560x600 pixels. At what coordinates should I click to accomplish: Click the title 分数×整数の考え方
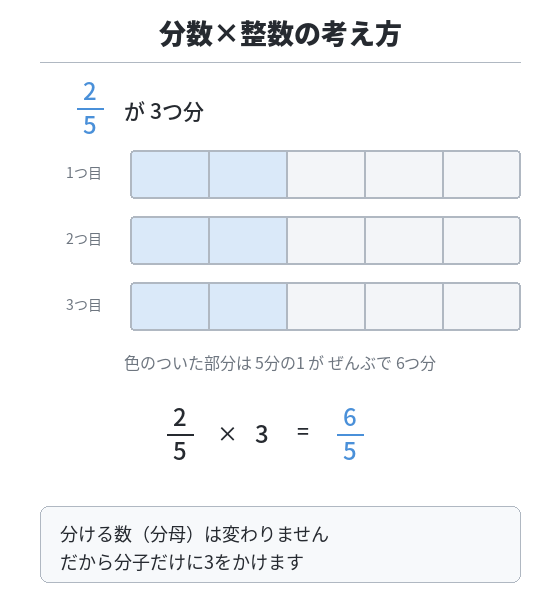280,34
